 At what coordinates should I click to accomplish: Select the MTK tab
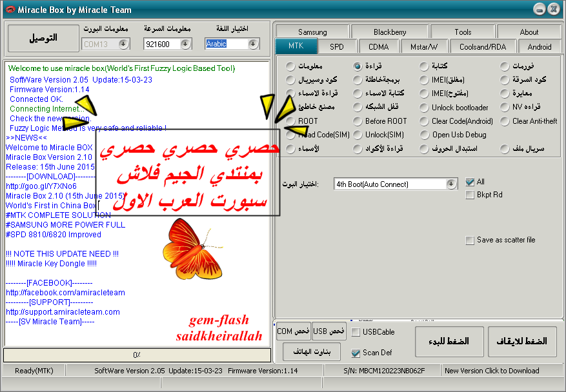click(296, 46)
